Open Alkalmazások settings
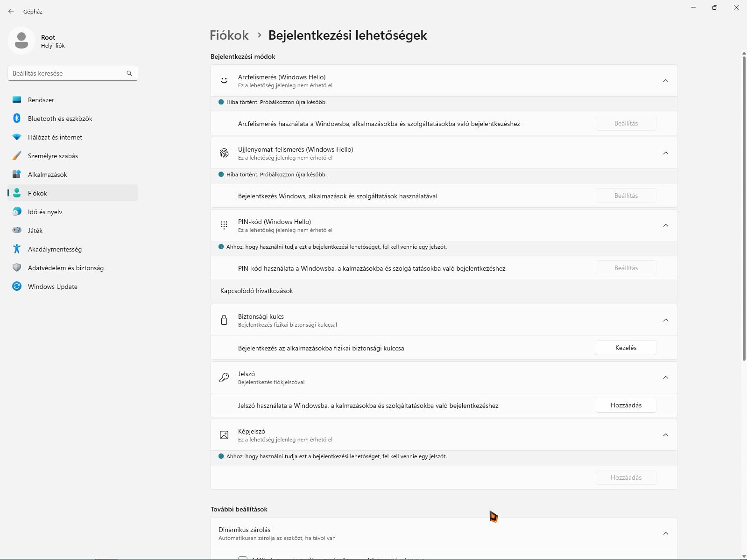 73,175
